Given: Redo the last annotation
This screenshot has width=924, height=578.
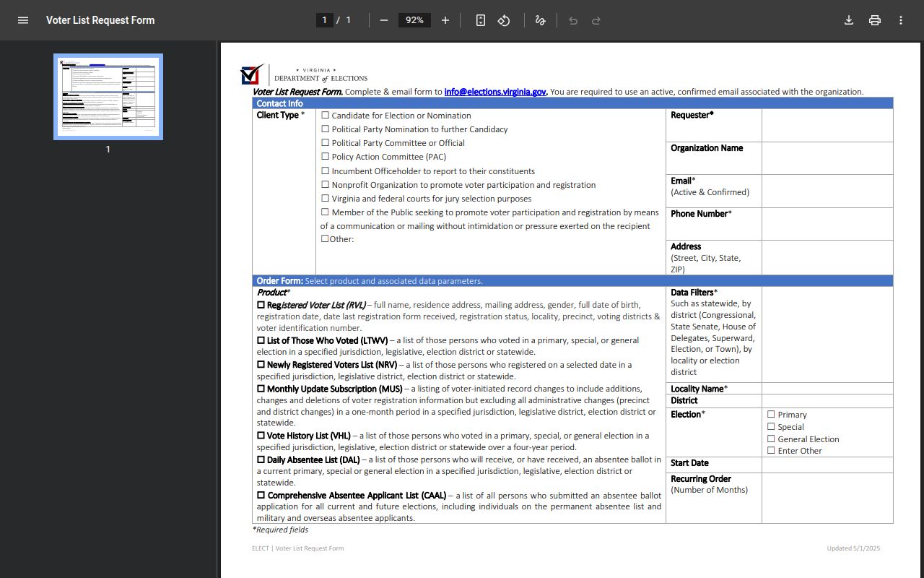Looking at the screenshot, I should click(596, 20).
